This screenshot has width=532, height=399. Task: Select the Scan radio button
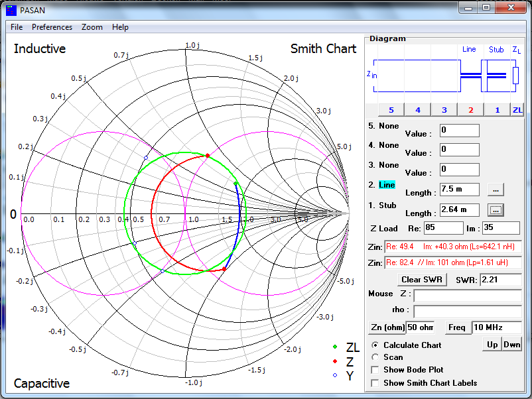click(x=375, y=357)
